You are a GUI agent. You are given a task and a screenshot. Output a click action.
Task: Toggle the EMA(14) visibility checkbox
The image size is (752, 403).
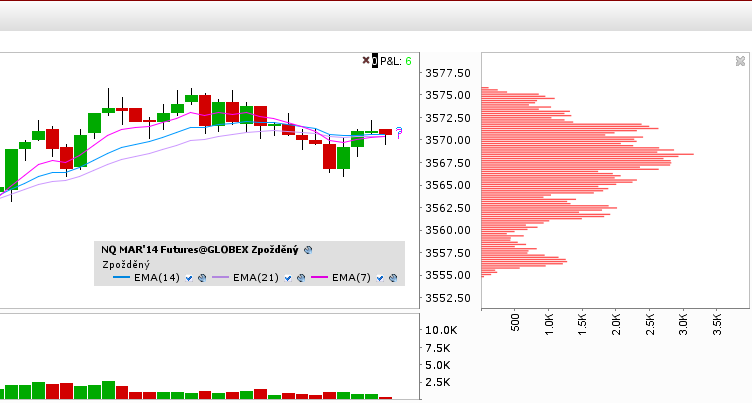tap(189, 278)
